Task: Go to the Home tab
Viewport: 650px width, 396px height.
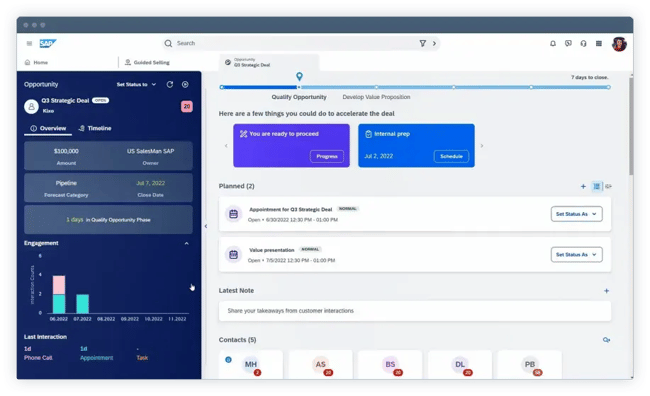Action: click(36, 62)
